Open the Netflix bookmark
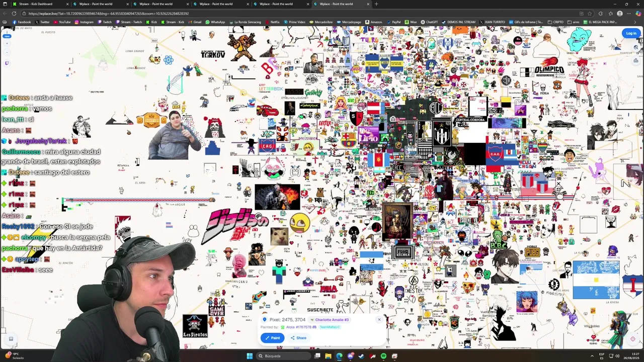Screen dimensions: 644x362 (272, 22)
